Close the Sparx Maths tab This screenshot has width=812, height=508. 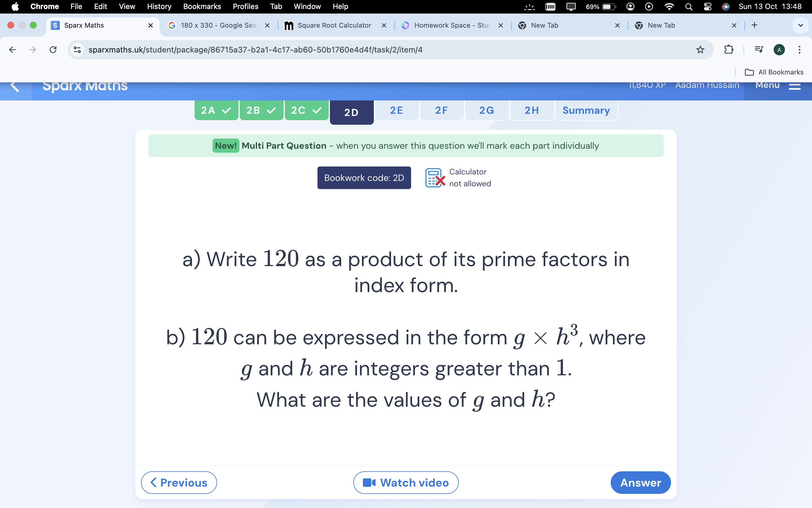coord(151,25)
